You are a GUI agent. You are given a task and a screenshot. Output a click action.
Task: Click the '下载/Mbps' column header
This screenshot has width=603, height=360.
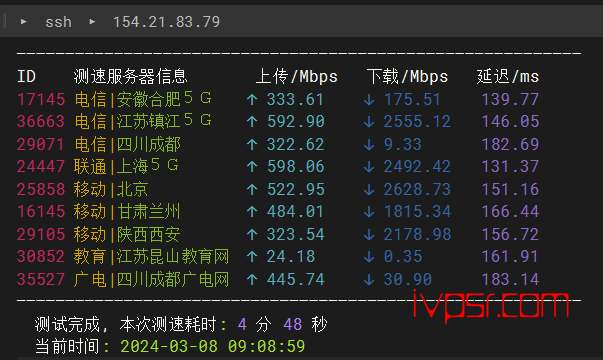407,77
